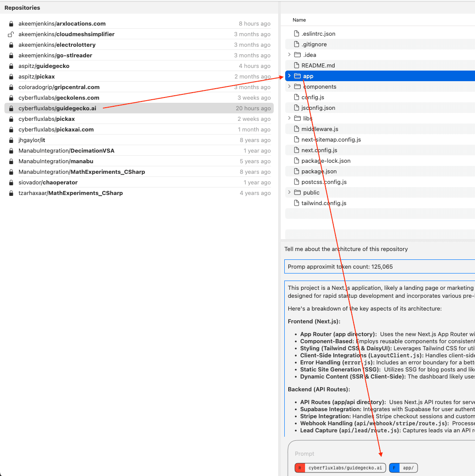Click lock icon beside arxlocations.com repository
The width and height of the screenshot is (475, 476).
coord(11,24)
